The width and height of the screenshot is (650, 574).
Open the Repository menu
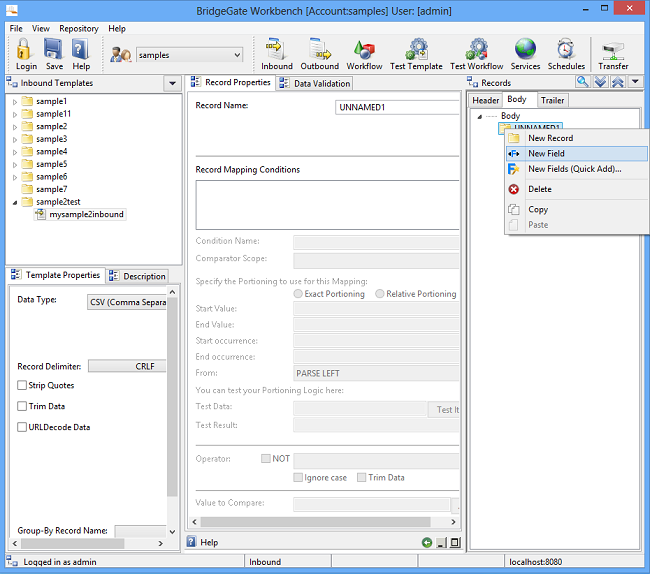pyautogui.click(x=79, y=29)
